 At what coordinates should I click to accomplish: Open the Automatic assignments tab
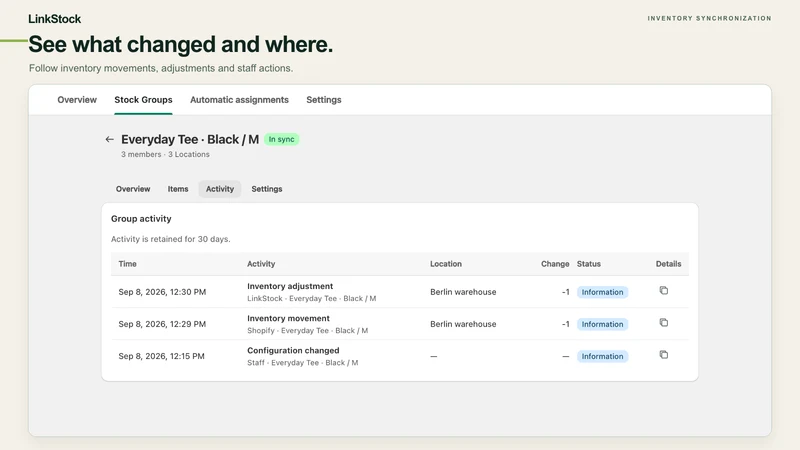pyautogui.click(x=239, y=100)
